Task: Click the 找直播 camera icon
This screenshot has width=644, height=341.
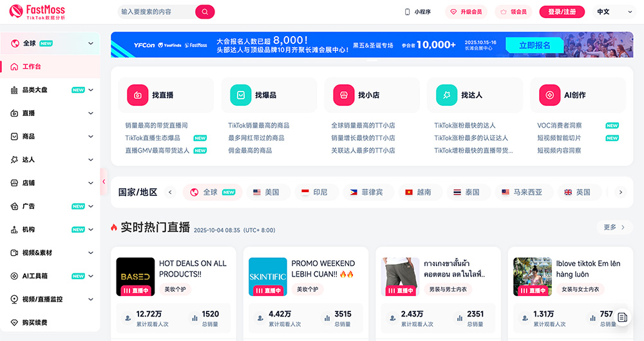Action: 138,95
